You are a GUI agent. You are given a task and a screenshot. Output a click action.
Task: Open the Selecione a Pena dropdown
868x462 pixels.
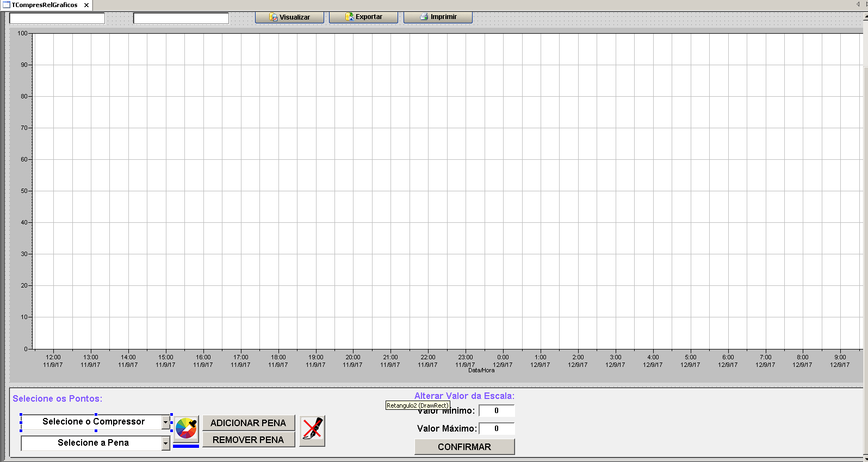pyautogui.click(x=166, y=444)
